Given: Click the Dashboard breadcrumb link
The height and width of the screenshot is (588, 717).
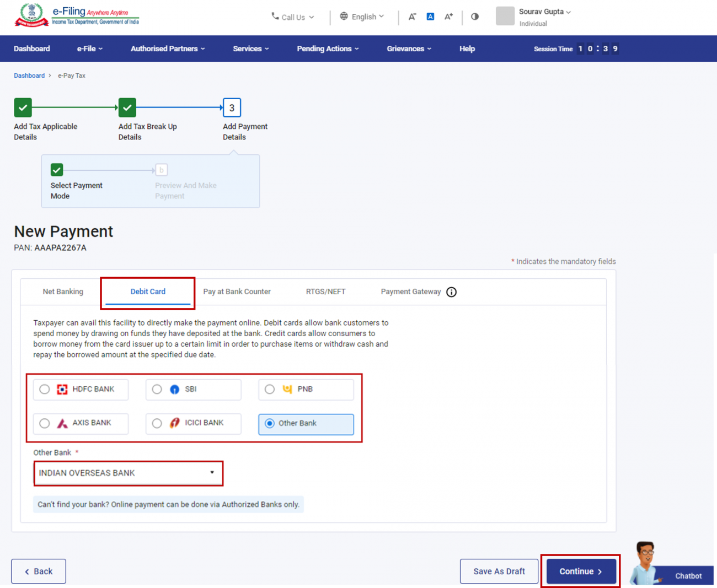Looking at the screenshot, I should pyautogui.click(x=29, y=75).
